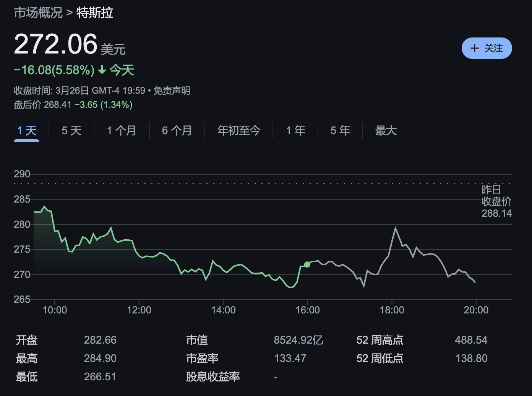
Task: Switch to the 最大 range tab
Action: [x=386, y=131]
